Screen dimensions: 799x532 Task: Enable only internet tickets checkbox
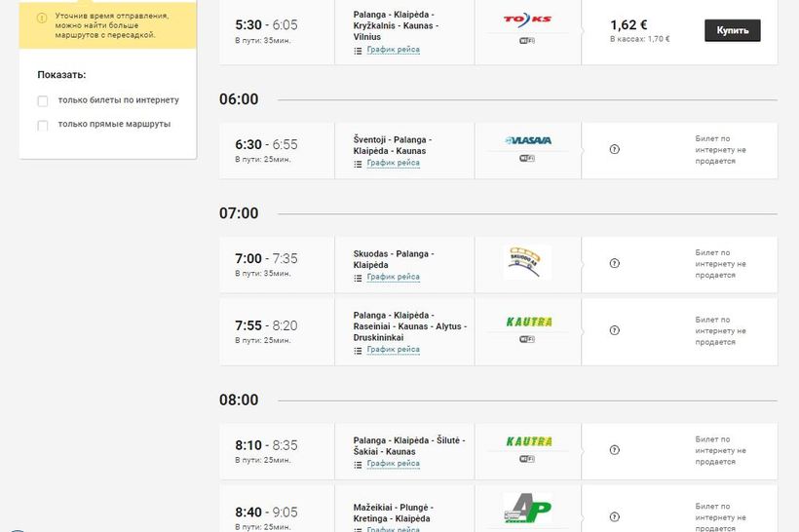[x=43, y=100]
